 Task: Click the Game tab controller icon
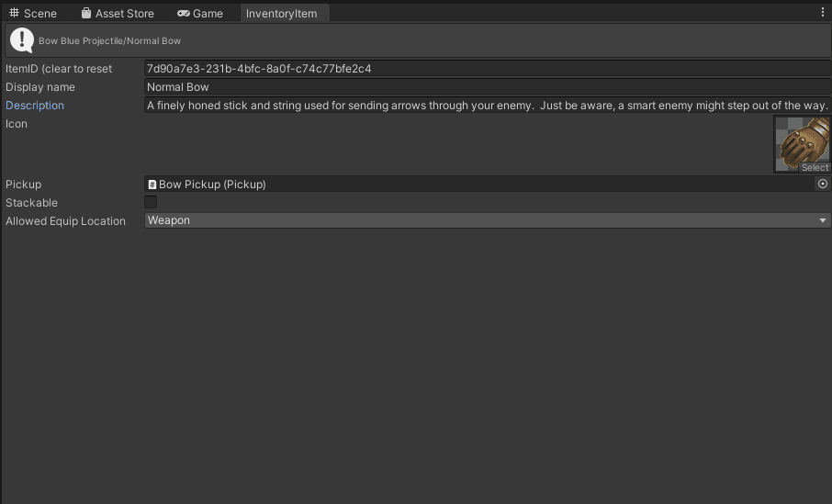[184, 14]
